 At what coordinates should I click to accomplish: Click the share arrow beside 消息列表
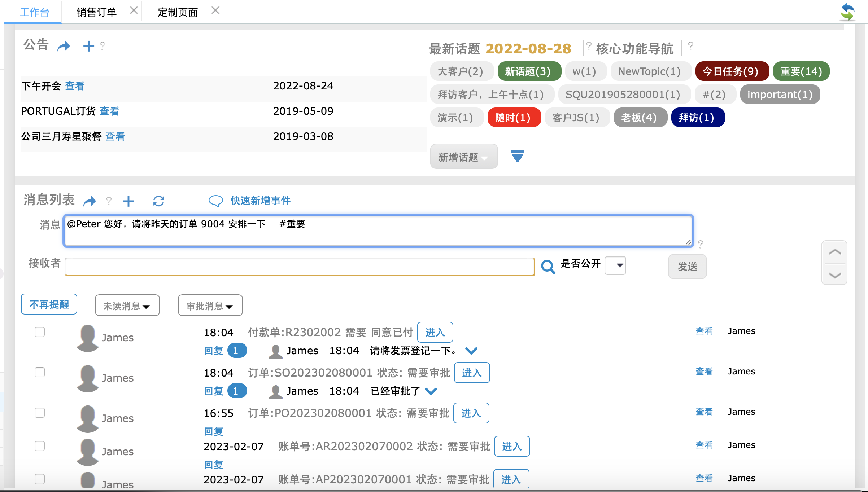coord(90,201)
